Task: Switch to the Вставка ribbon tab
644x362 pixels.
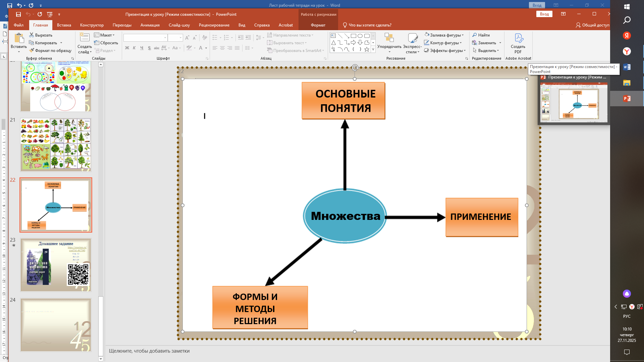Action: tap(64, 25)
